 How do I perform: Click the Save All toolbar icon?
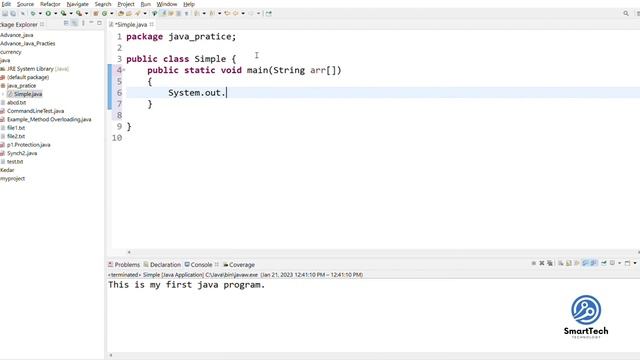pos(13,13)
